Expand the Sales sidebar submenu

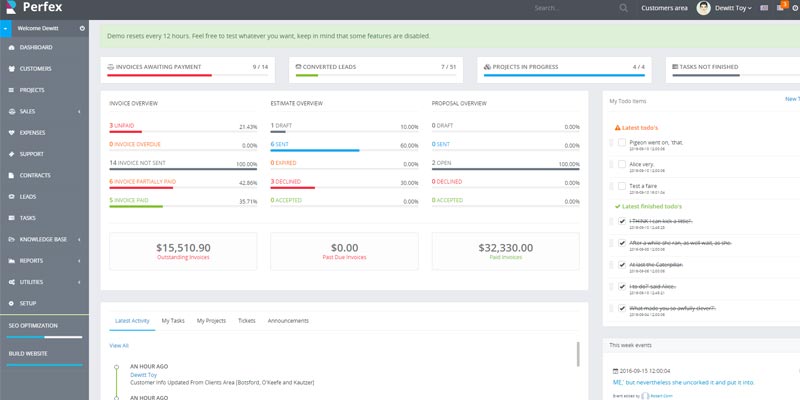79,111
